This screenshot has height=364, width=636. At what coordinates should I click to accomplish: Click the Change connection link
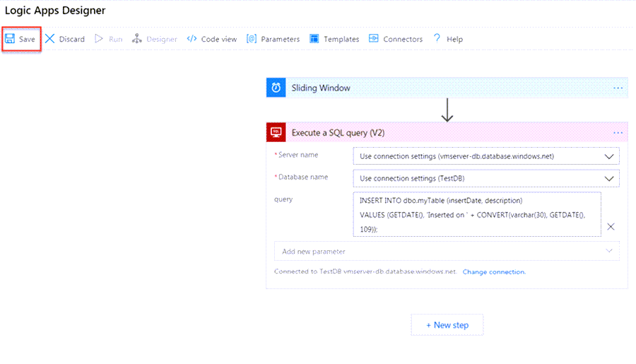pyautogui.click(x=494, y=271)
